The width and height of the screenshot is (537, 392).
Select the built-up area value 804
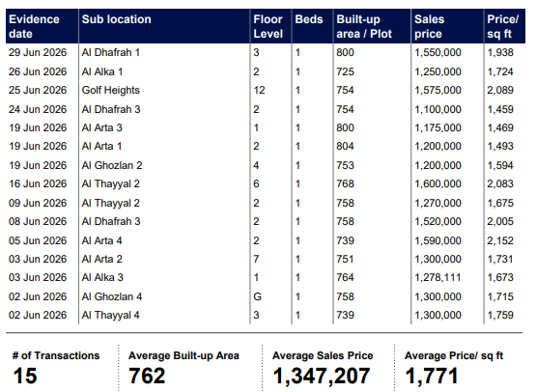345,146
